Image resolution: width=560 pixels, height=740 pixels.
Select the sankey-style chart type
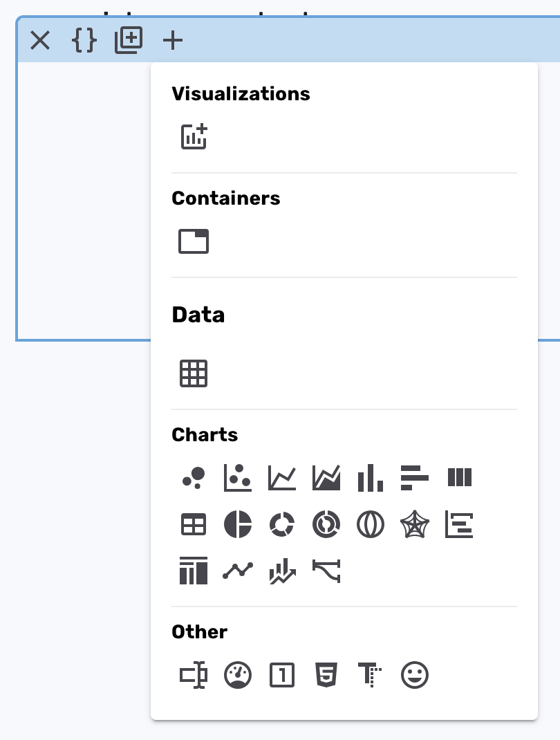click(326, 571)
